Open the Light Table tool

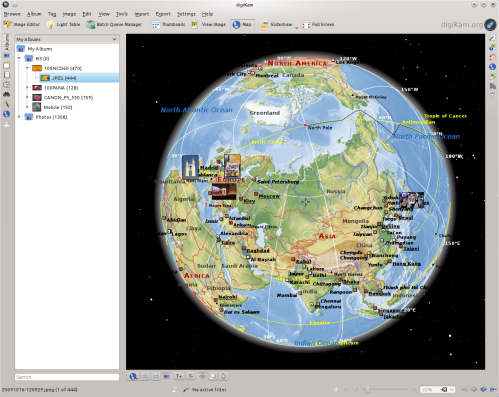pyautogui.click(x=63, y=24)
